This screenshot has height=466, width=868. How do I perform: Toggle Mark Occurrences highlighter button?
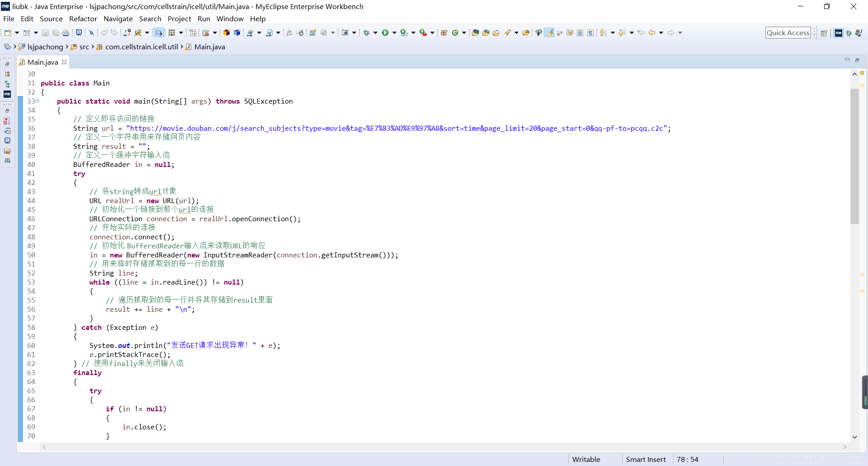coord(549,33)
